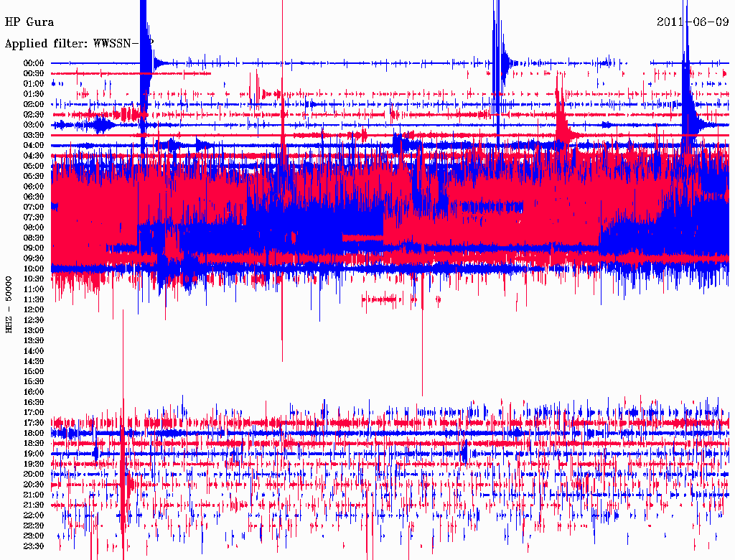735x560 pixels.
Task: Select the 03:30 time label
Action: coord(34,135)
